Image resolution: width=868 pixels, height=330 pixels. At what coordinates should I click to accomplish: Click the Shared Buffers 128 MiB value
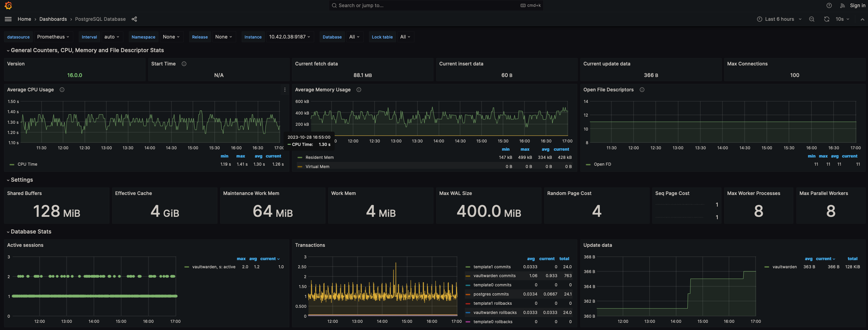57,211
